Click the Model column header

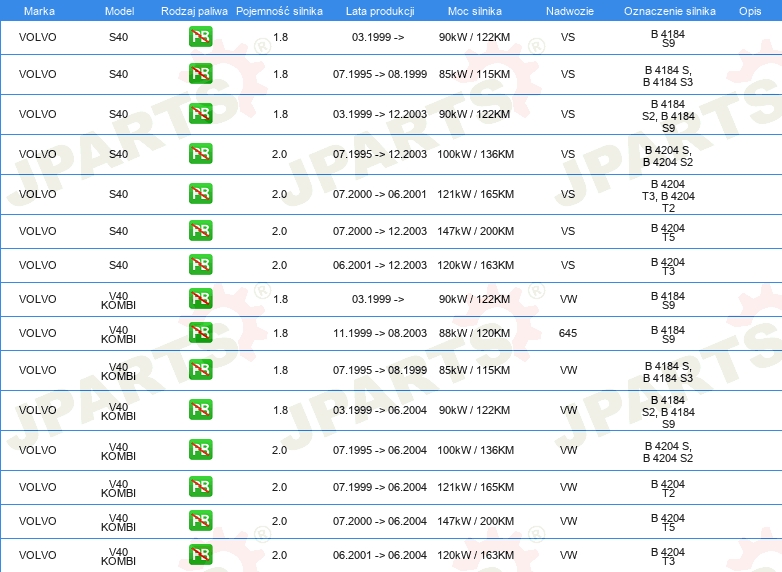coord(119,11)
